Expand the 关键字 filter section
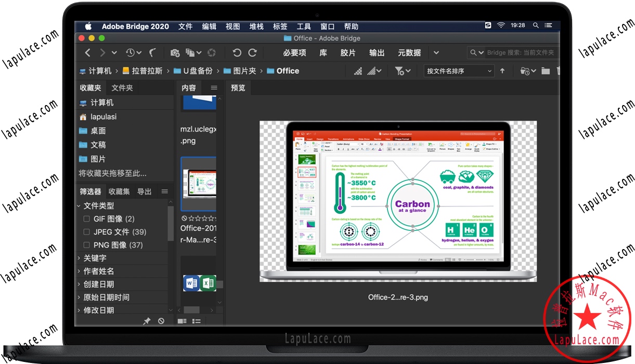 pos(94,257)
